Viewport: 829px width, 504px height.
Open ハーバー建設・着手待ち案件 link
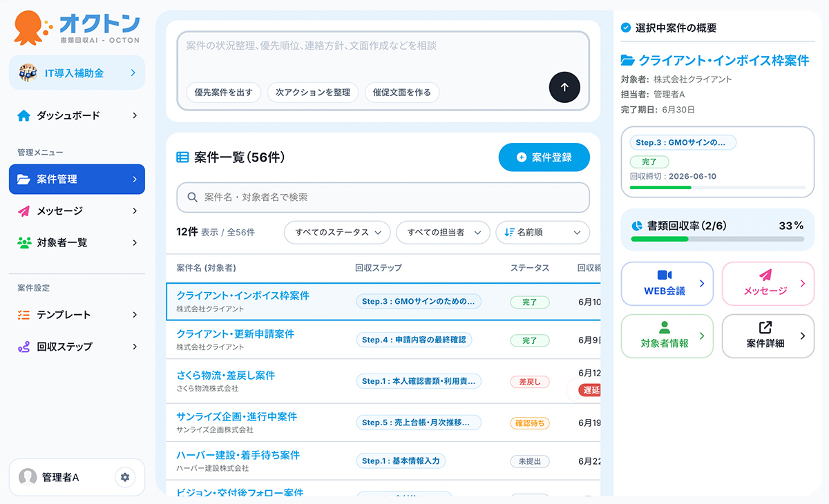[x=238, y=456]
